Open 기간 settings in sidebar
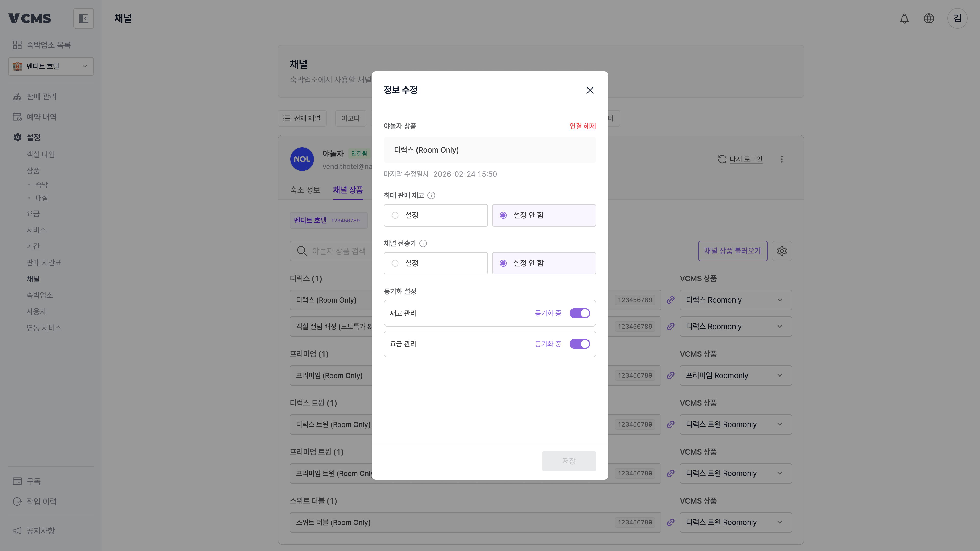The height and width of the screenshot is (551, 980). coord(33,246)
